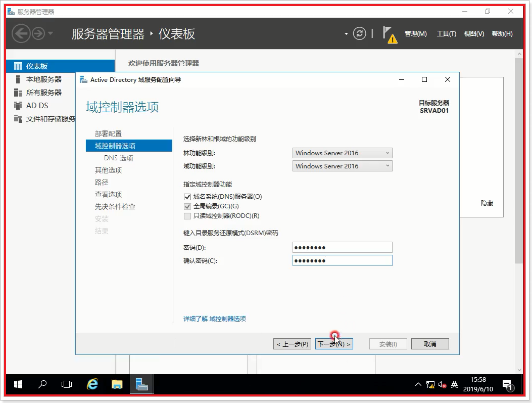
Task: Go to 查看选项 wizard step
Action: coord(108,195)
